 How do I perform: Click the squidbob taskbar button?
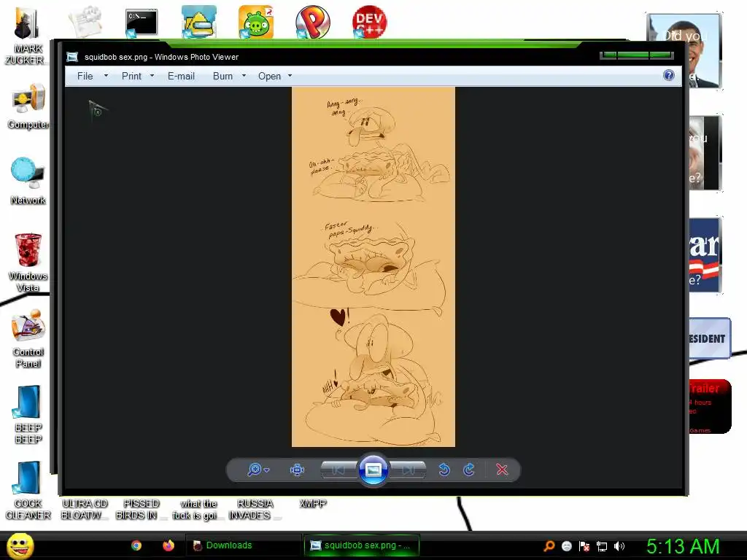(x=362, y=545)
